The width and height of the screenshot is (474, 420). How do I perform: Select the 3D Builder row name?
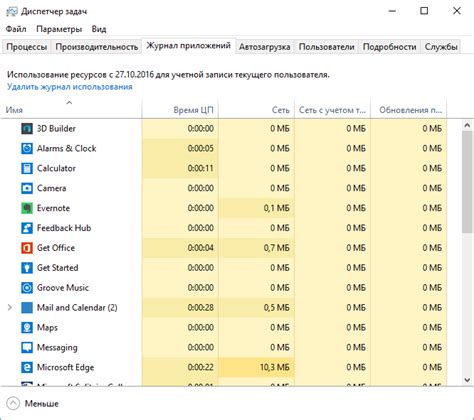(56, 128)
